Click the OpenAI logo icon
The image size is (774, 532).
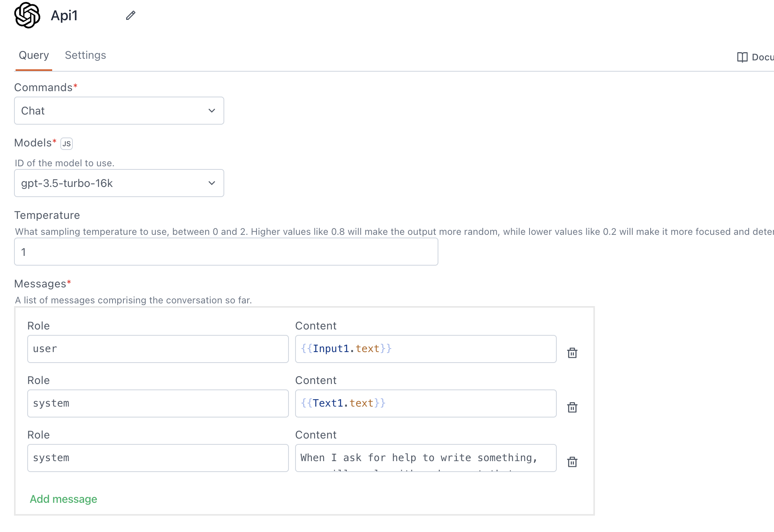coord(26,15)
